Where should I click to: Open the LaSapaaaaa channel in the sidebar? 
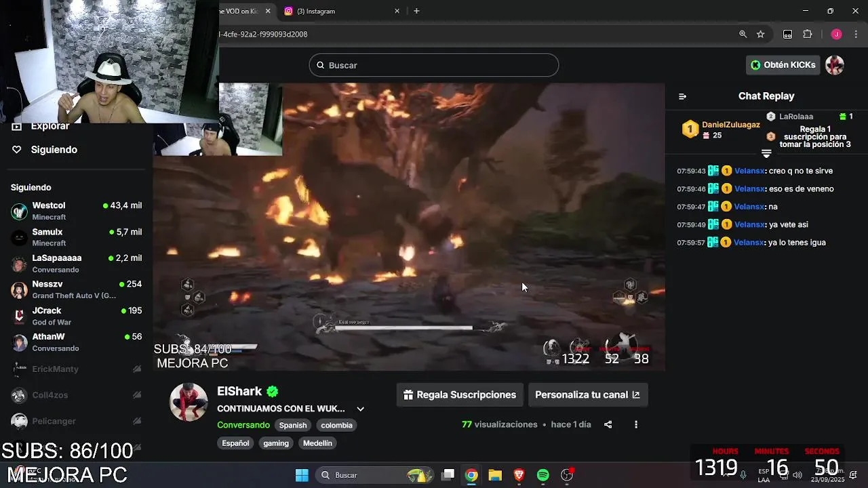pyautogui.click(x=77, y=264)
